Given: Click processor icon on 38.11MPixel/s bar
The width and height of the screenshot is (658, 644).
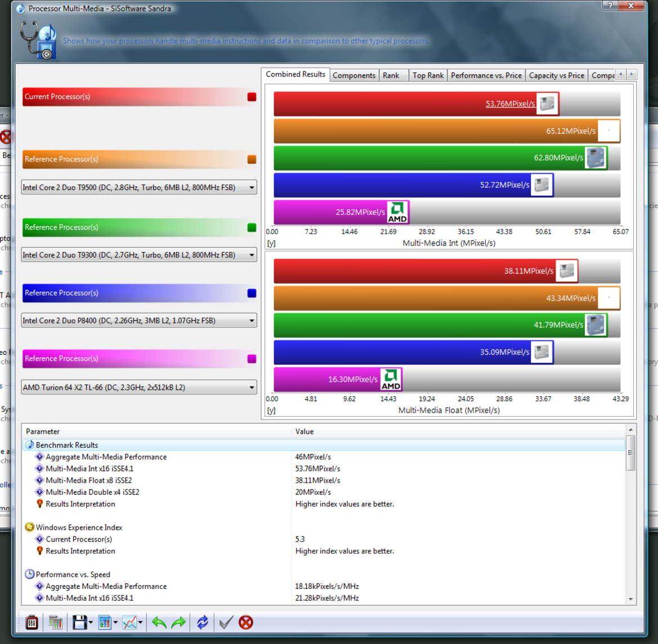Looking at the screenshot, I should click(566, 271).
